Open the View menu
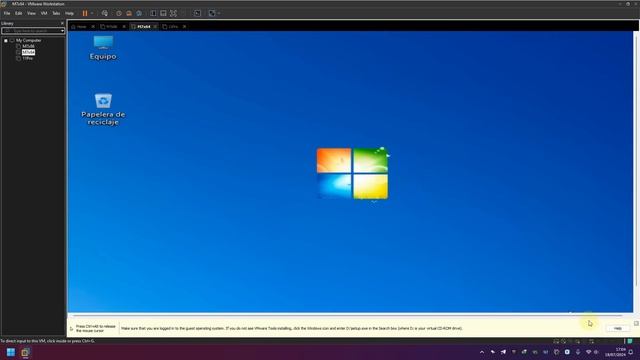This screenshot has width=640, height=360. point(31,13)
